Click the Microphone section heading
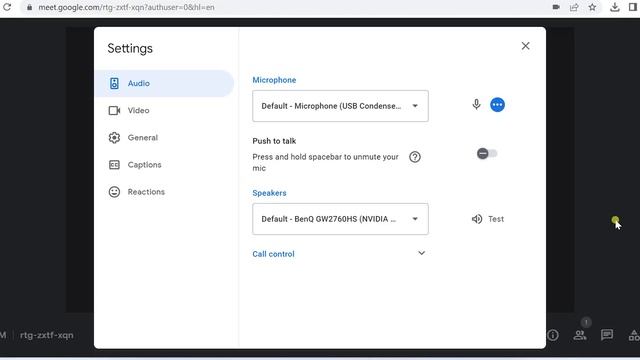The height and width of the screenshot is (360, 640). click(274, 80)
